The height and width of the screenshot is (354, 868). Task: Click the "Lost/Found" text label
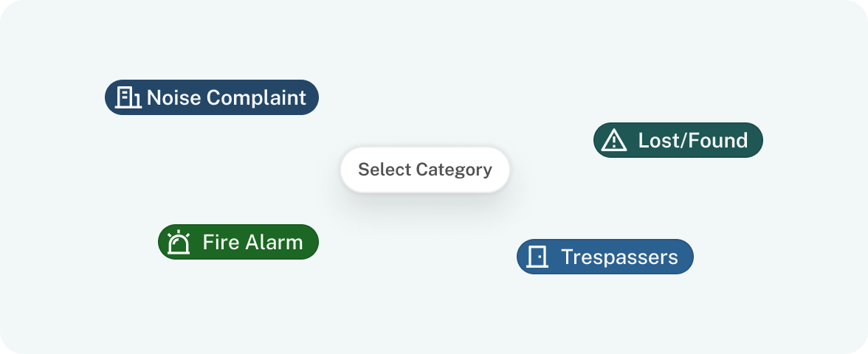click(x=693, y=140)
